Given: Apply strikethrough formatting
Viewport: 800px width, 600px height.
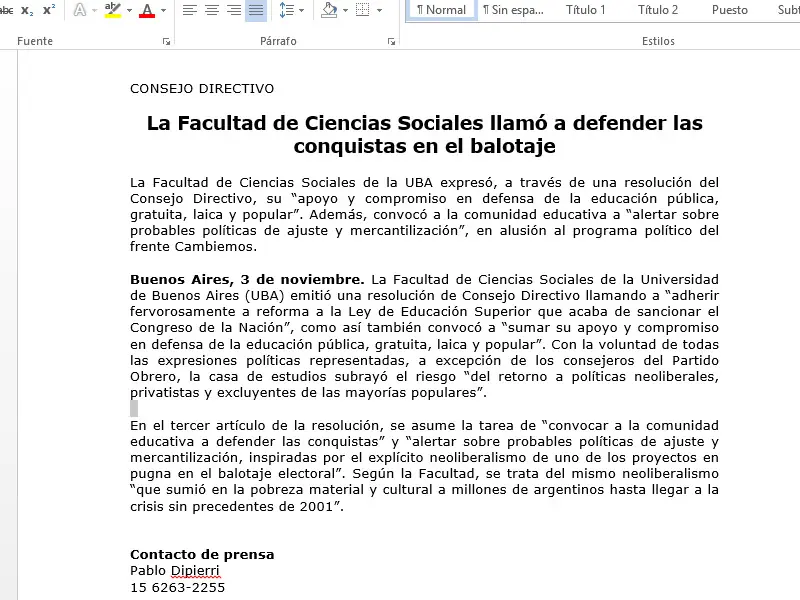Looking at the screenshot, I should pos(6,10).
